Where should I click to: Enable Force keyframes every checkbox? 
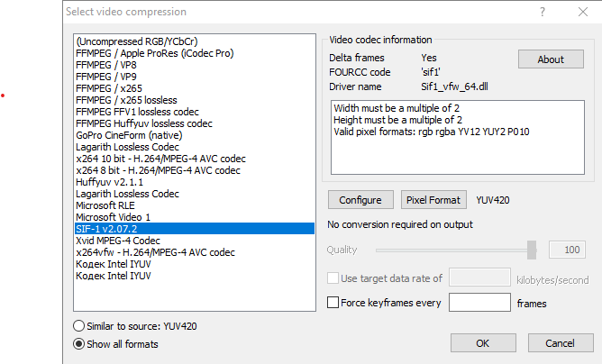click(x=333, y=303)
